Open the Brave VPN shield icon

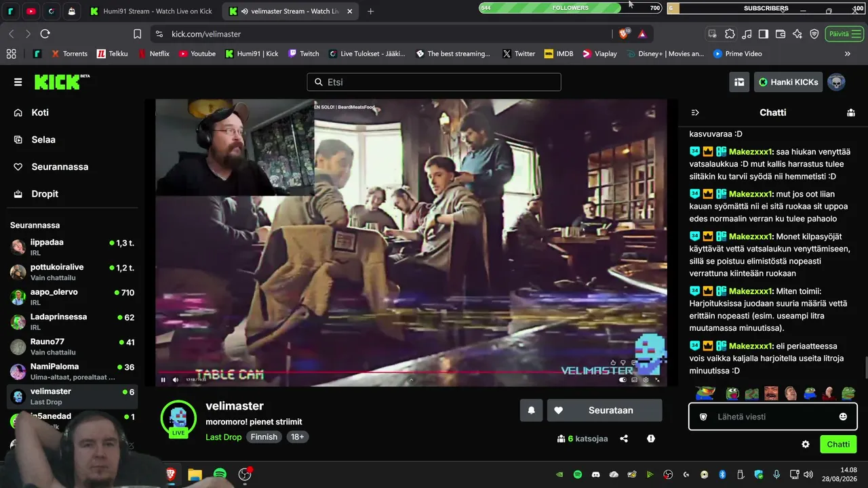point(814,34)
